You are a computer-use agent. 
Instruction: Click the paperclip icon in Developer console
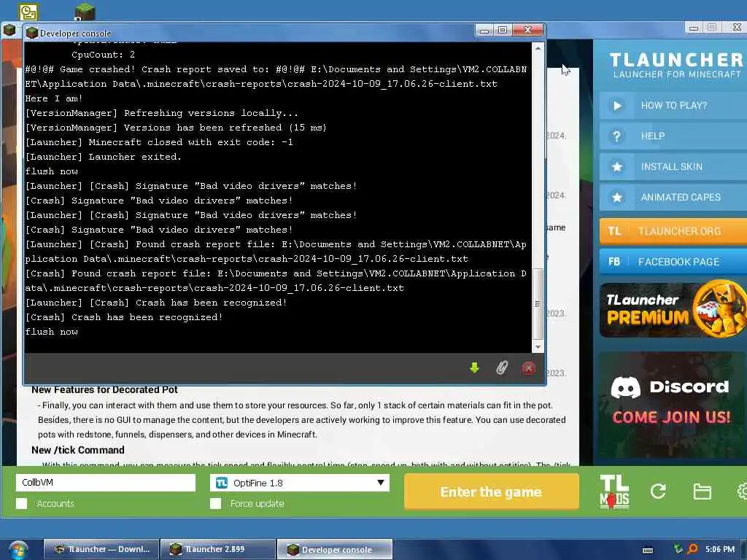(502, 367)
